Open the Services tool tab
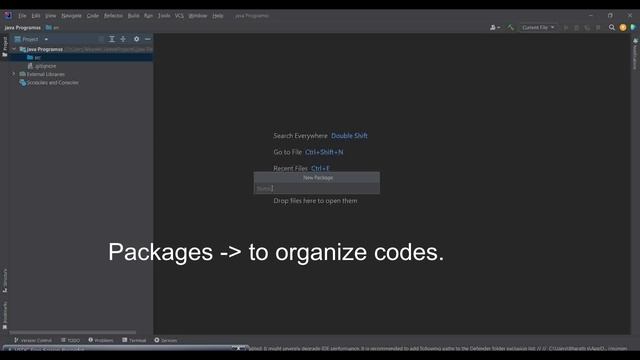Image resolution: width=640 pixels, height=360 pixels. click(165, 340)
